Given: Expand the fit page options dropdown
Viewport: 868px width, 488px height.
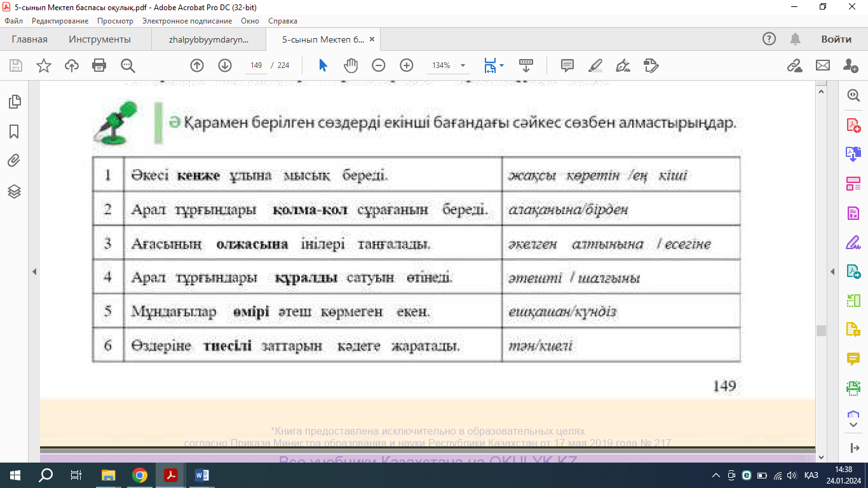Looking at the screenshot, I should (x=502, y=65).
